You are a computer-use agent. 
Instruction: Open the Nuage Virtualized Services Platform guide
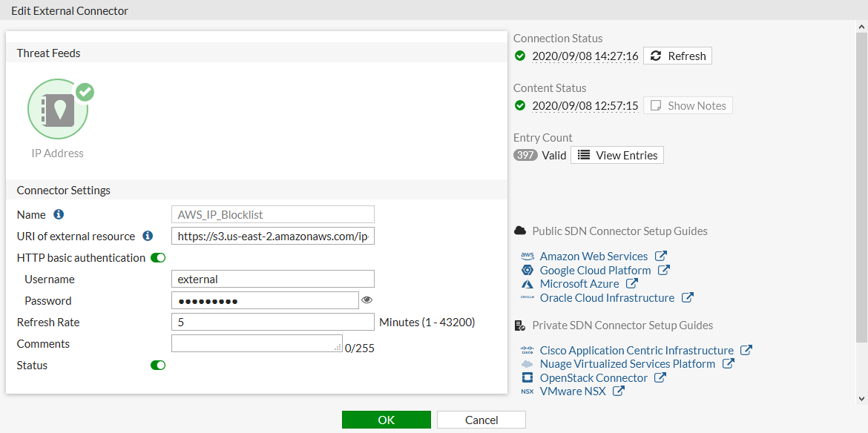click(x=627, y=363)
